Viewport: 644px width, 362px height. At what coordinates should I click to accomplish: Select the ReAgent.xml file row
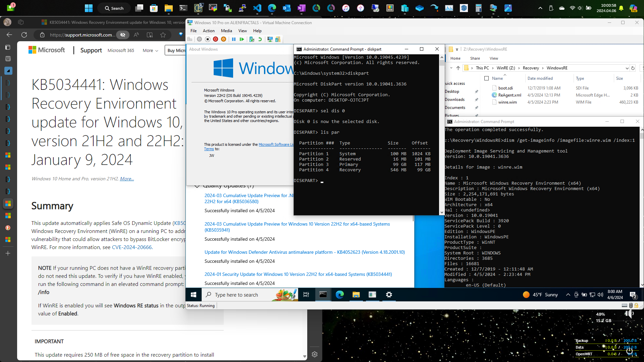[565, 95]
